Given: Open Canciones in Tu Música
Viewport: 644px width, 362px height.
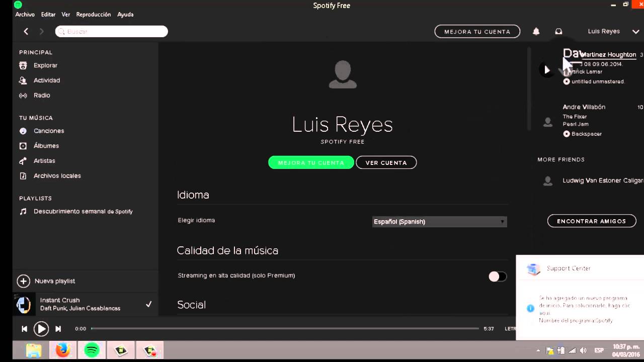Looking at the screenshot, I should (49, 131).
